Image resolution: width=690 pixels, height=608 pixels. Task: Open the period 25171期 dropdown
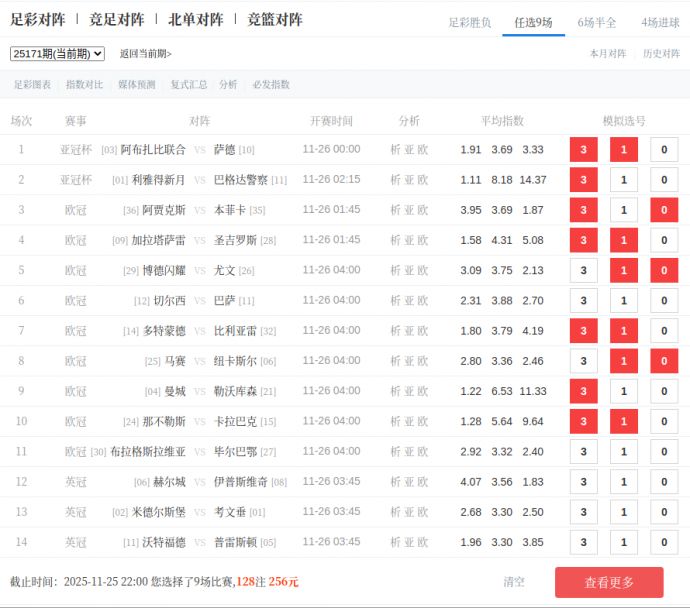point(57,53)
